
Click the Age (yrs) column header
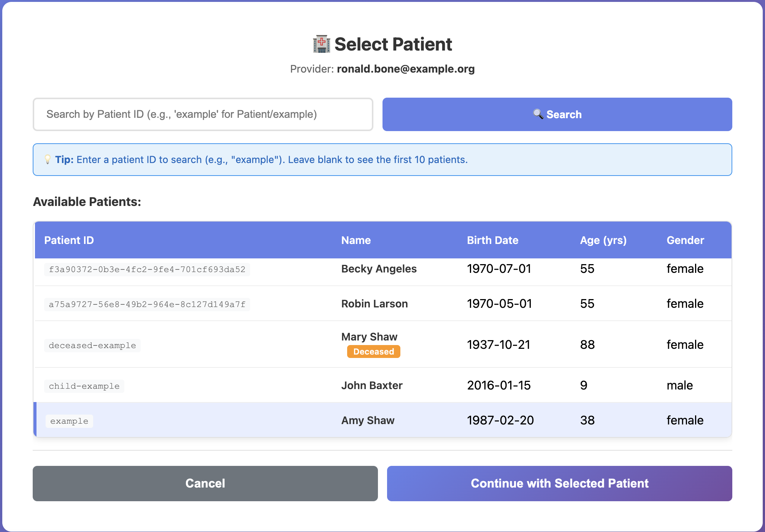(x=603, y=240)
